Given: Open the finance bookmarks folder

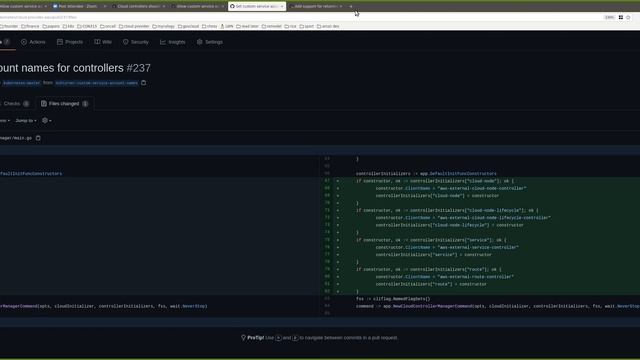Looking at the screenshot, I should [x=30, y=26].
